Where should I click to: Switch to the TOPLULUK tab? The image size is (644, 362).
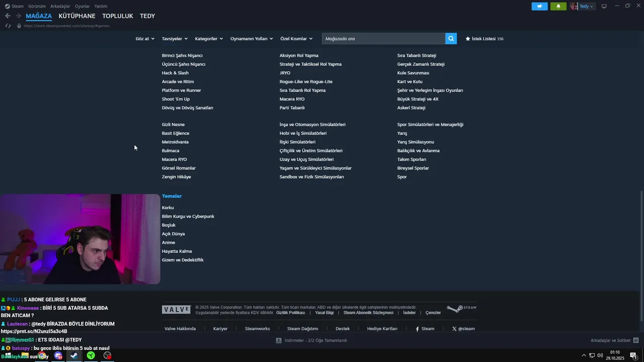point(118,16)
